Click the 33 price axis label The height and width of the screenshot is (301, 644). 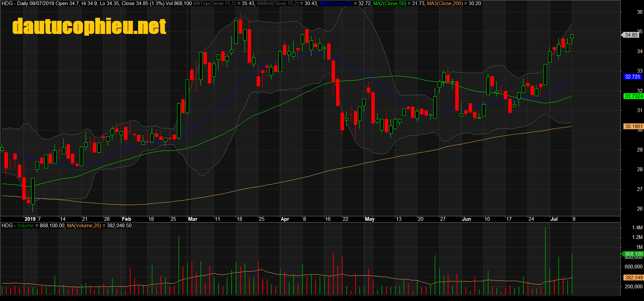[640, 71]
